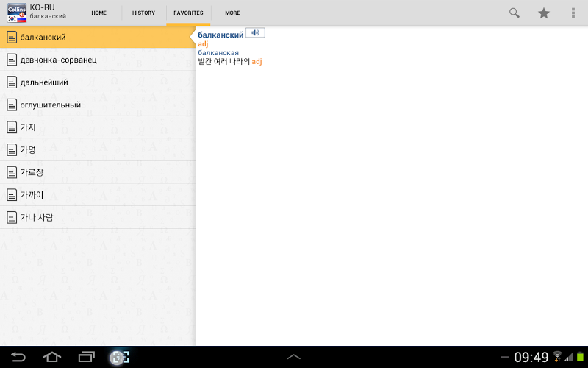Screen dimensions: 588x368
Task: Open favorite entry оглушительный
Action: (98, 105)
